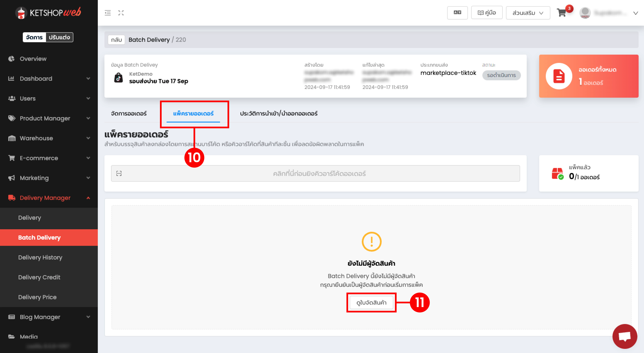Click the ออเดอร์ทั้งหมด summary card

[589, 76]
